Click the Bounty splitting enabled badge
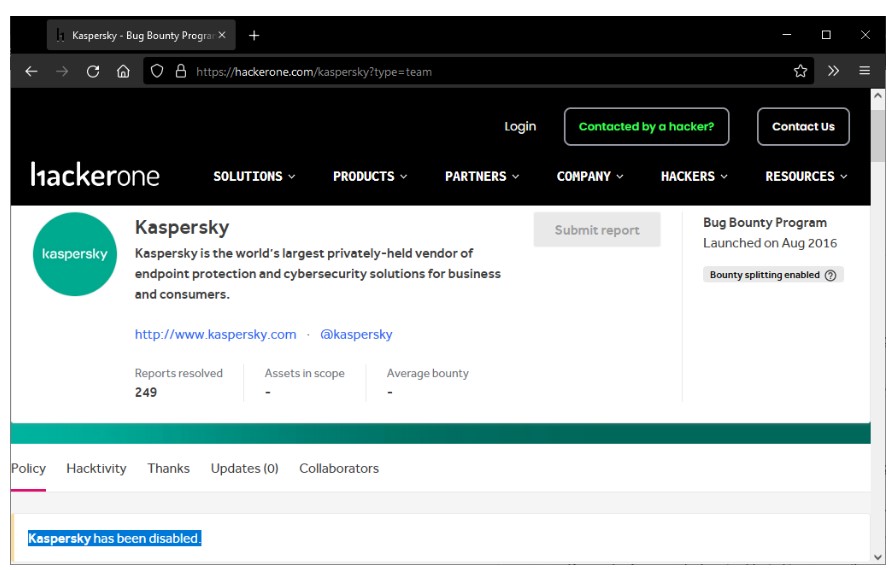Image resolution: width=894 pixels, height=570 pixels. click(x=773, y=275)
